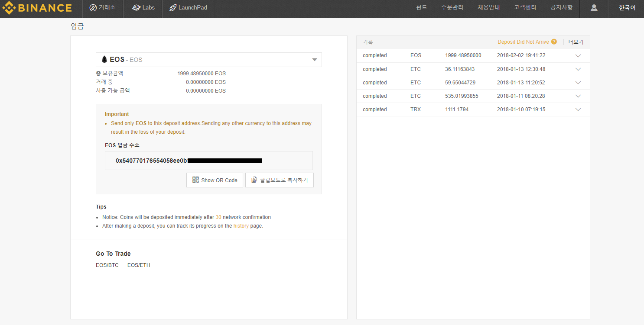The image size is (644, 325).
Task: Click the total balance 1999.48950000 EOS value
Action: pyautogui.click(x=202, y=74)
